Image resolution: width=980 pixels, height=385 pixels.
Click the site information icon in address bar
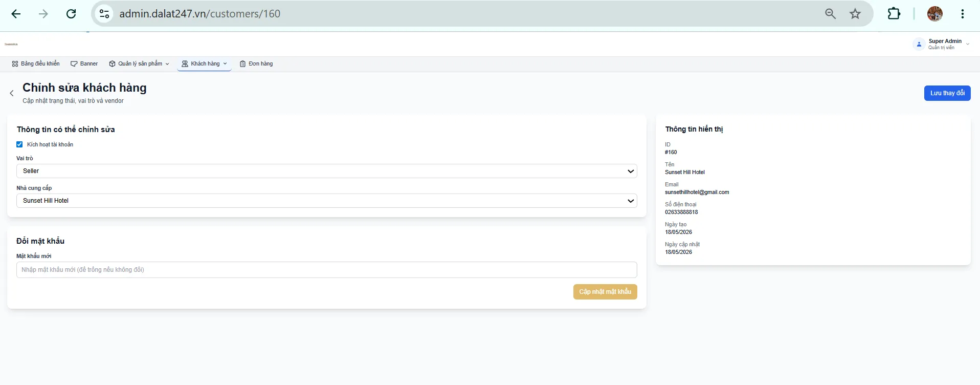(x=104, y=14)
